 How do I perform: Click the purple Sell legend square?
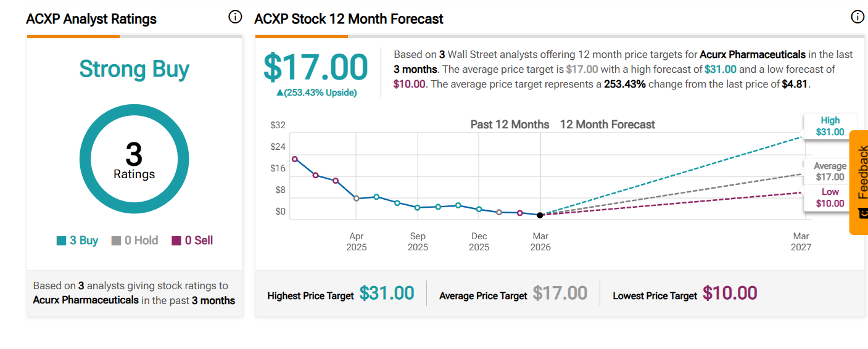point(176,241)
